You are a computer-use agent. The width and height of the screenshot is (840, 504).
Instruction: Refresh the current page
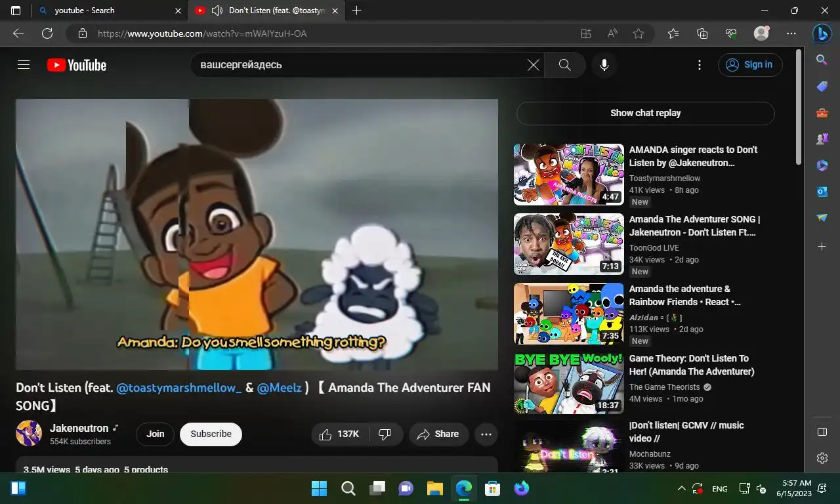[47, 33]
